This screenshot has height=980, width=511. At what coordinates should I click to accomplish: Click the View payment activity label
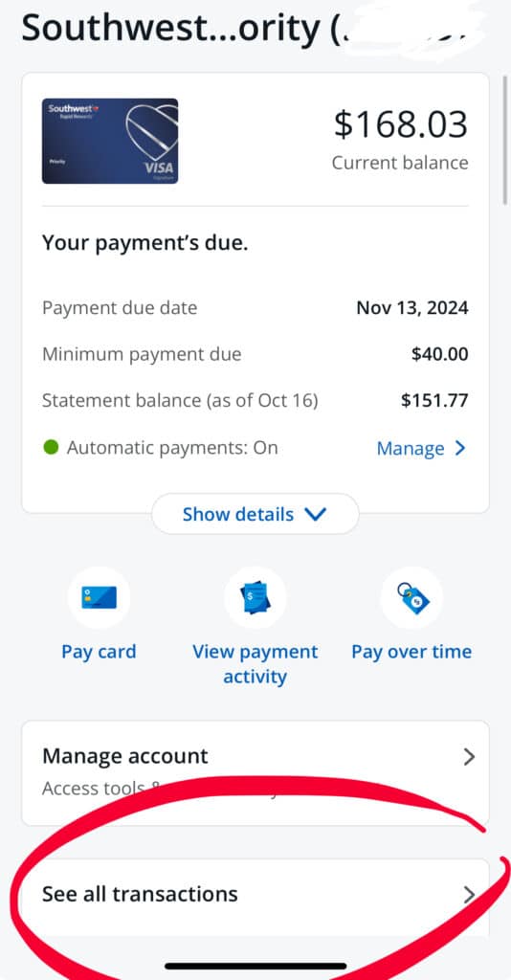coord(255,664)
